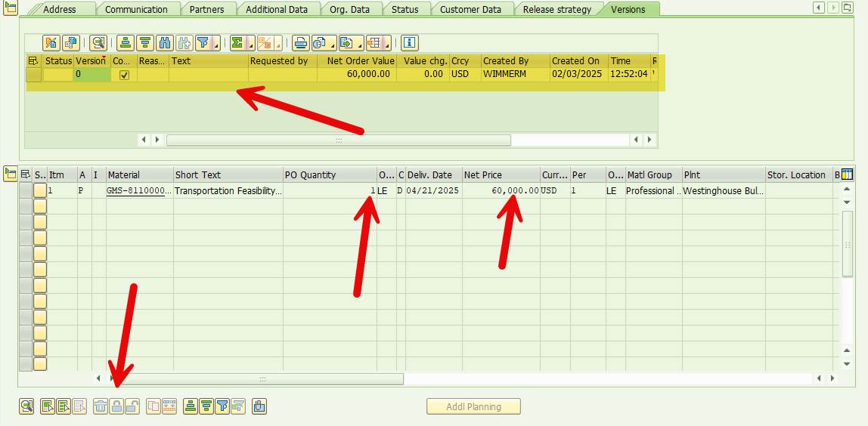Open the tab list menu icon beside the tab arrows
868x426 pixels.
tap(847, 8)
